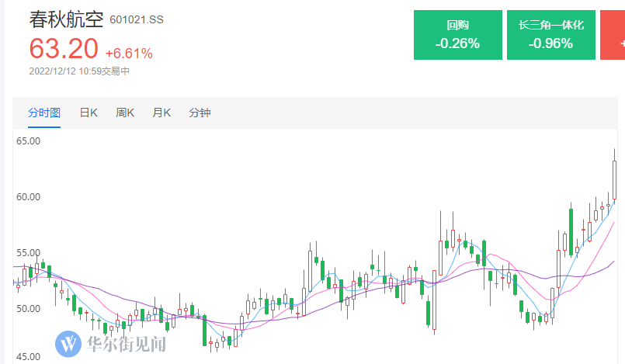This screenshot has height=364, width=625.
Task: Click the 65.00 price axis label
Action: (x=28, y=141)
